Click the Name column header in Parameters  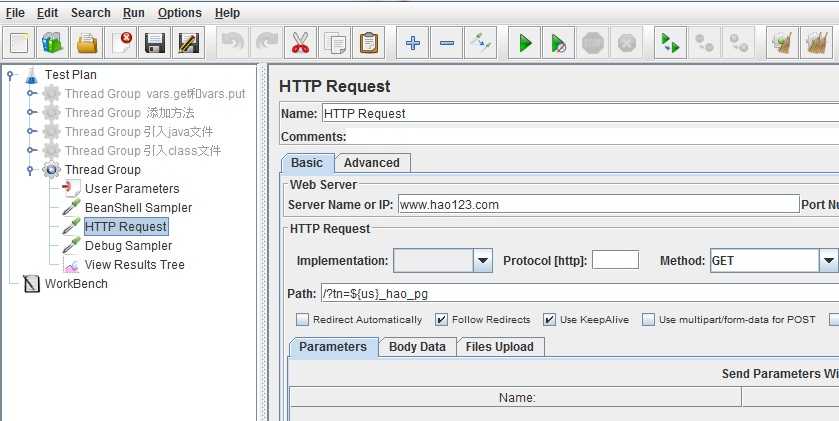[516, 397]
